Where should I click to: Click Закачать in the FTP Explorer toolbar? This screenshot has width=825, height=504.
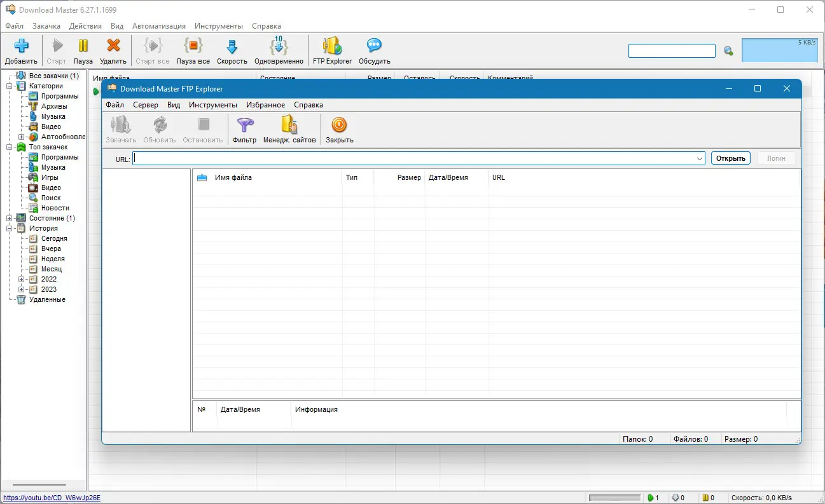(121, 129)
